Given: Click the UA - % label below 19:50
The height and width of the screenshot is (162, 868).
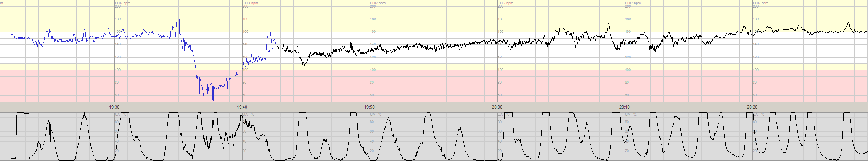Looking at the screenshot, I should [376, 115].
